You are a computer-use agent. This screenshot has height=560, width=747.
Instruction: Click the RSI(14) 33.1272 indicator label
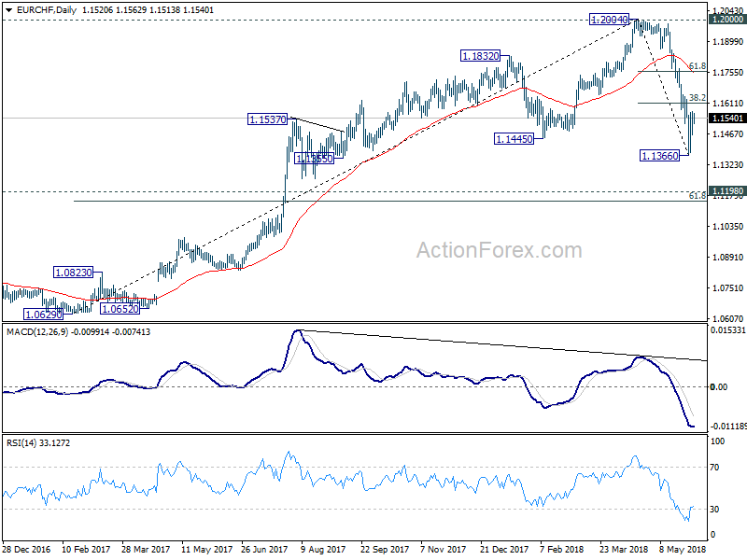pyautogui.click(x=38, y=442)
